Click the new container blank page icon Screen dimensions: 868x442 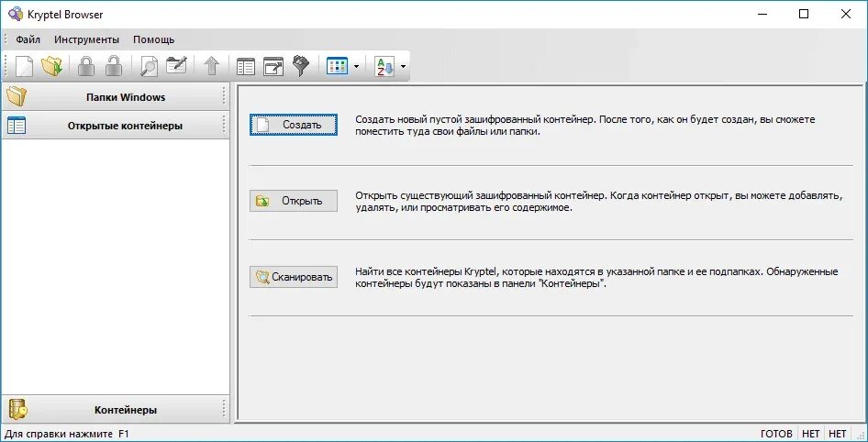[x=24, y=66]
